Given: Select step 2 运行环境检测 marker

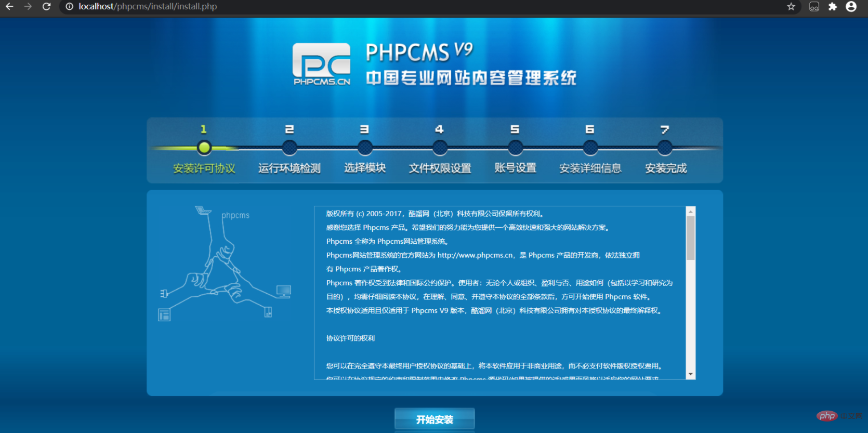Looking at the screenshot, I should coord(290,148).
